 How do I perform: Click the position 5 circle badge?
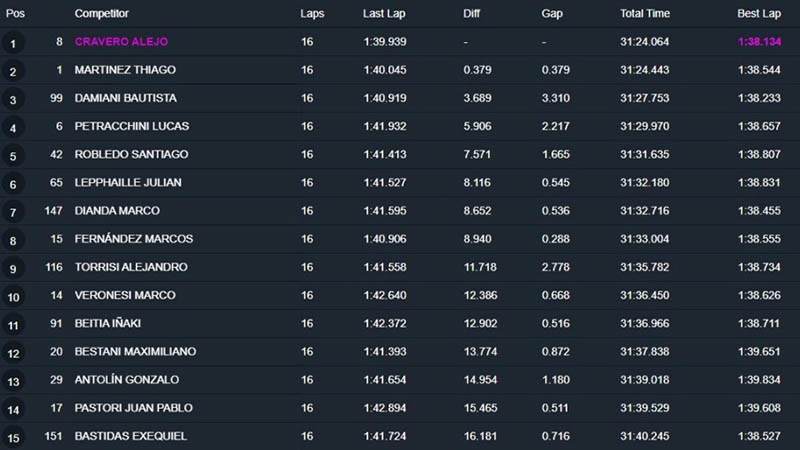click(x=13, y=156)
